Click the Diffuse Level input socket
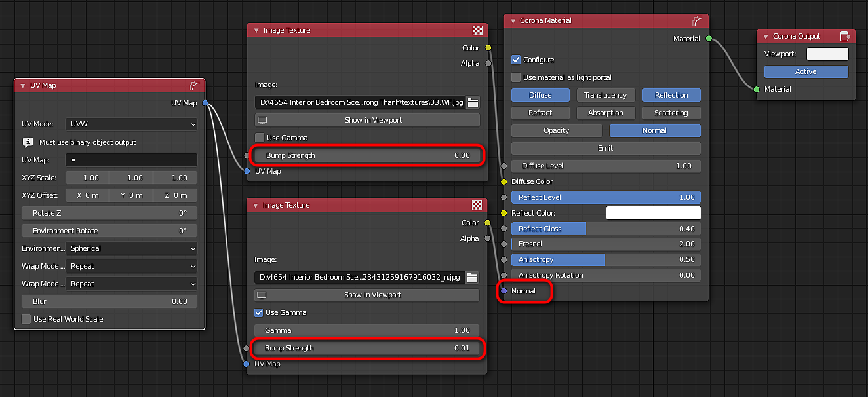868x397 pixels. tap(503, 166)
